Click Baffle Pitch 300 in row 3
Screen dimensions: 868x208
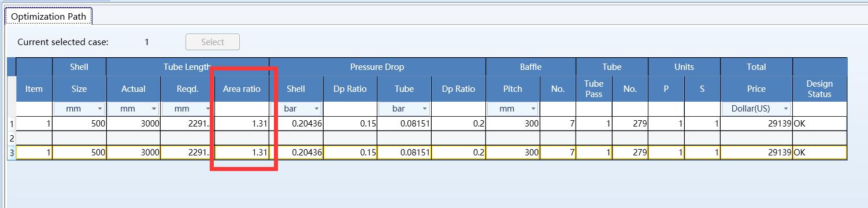coord(513,153)
